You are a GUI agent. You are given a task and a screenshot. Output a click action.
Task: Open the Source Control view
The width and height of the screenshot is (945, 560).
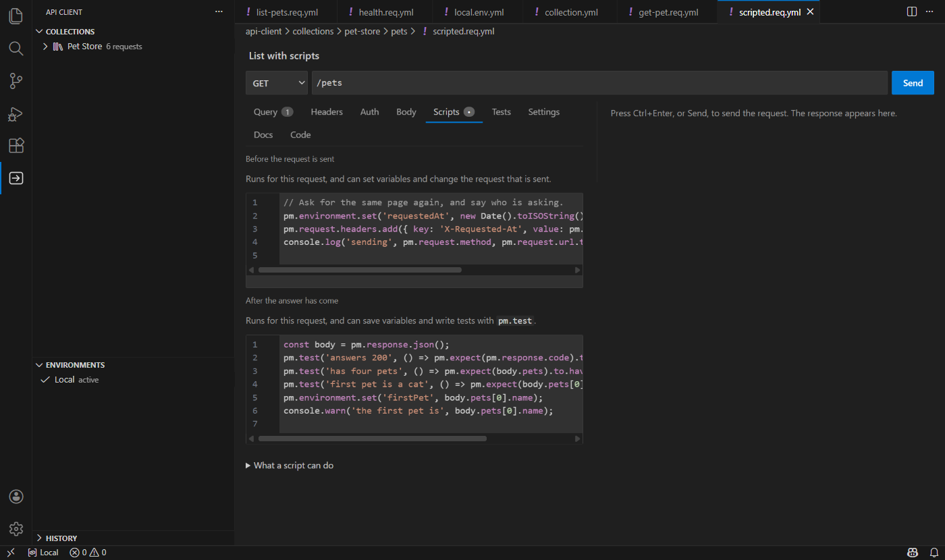click(x=16, y=81)
